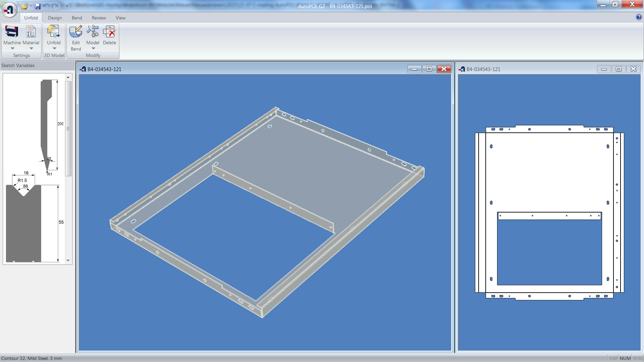Open the AutoPOL application menu button
Image resolution: width=644 pixels, height=362 pixels.
(9, 9)
